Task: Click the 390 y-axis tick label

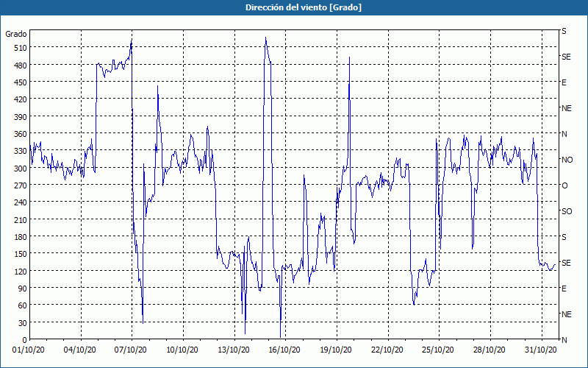Action: [x=20, y=117]
